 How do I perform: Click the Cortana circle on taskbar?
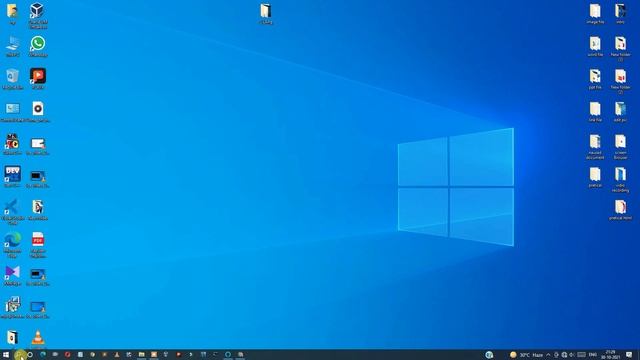tap(30, 355)
